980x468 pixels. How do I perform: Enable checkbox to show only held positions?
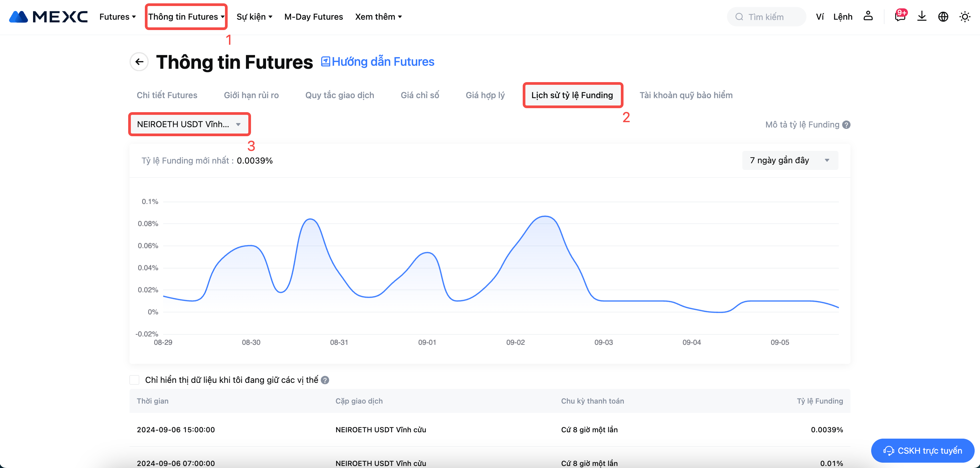tap(135, 380)
